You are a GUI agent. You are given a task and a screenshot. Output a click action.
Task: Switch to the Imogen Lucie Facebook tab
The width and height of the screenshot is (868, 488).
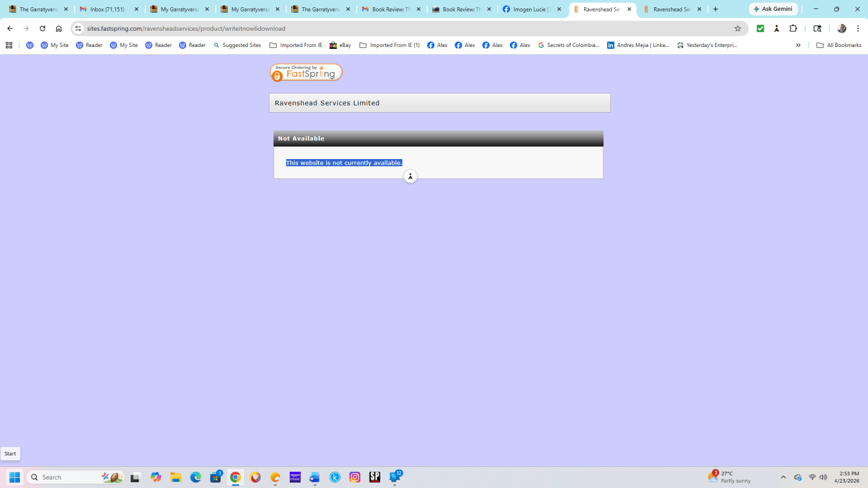pos(530,9)
